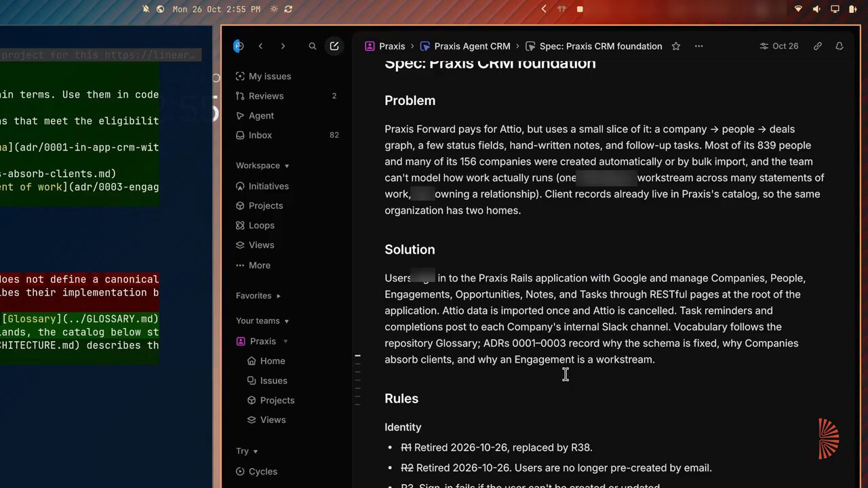Click the workspace logo icon

pyautogui.click(x=238, y=46)
